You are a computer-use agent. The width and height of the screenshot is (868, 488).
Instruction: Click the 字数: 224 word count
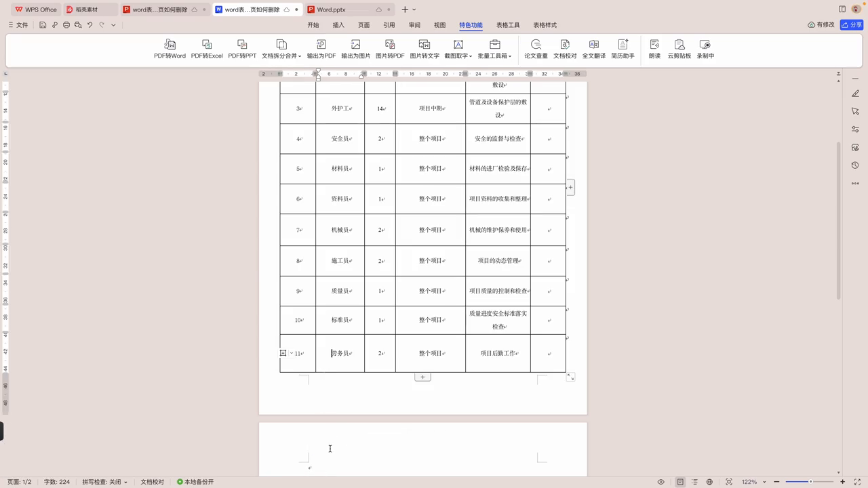(57, 482)
